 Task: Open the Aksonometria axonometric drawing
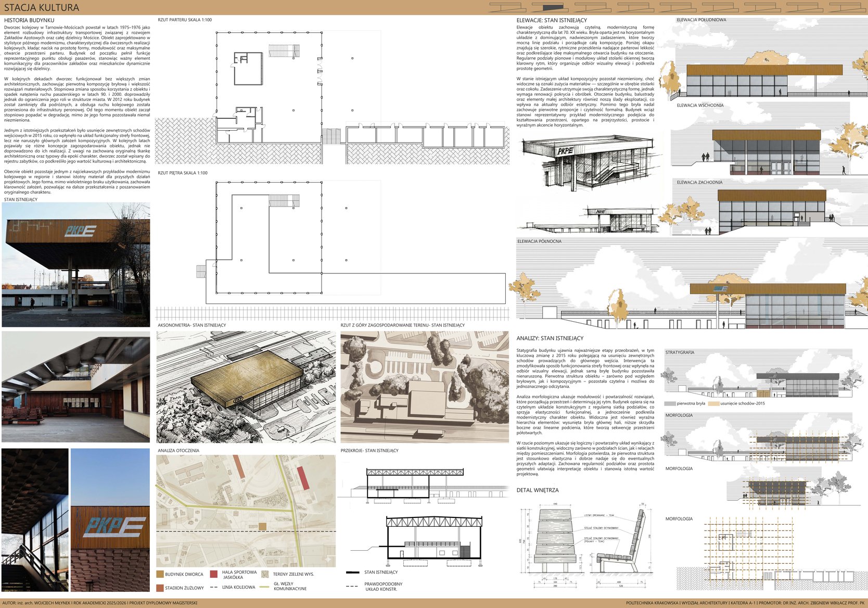pos(246,387)
